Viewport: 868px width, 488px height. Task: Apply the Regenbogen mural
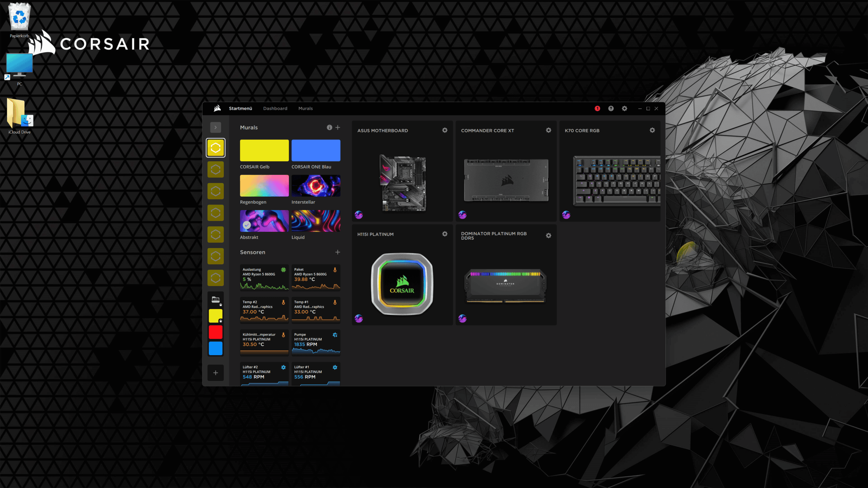click(x=264, y=186)
